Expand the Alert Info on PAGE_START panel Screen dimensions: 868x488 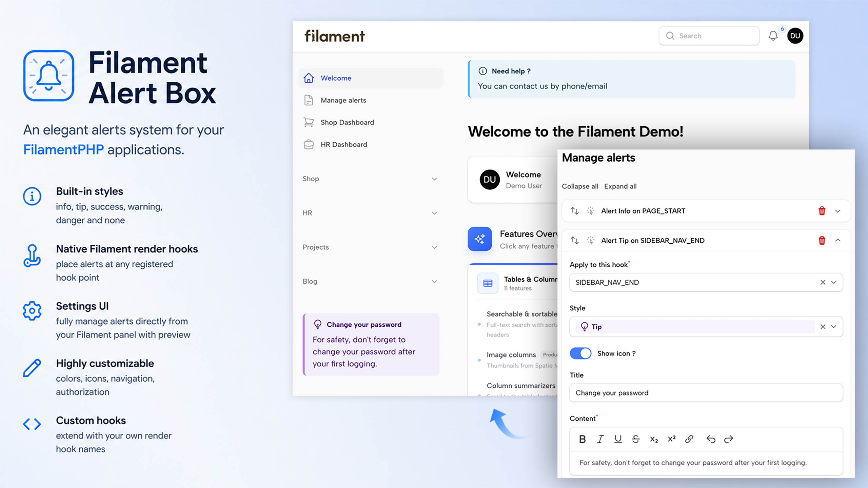(838, 211)
